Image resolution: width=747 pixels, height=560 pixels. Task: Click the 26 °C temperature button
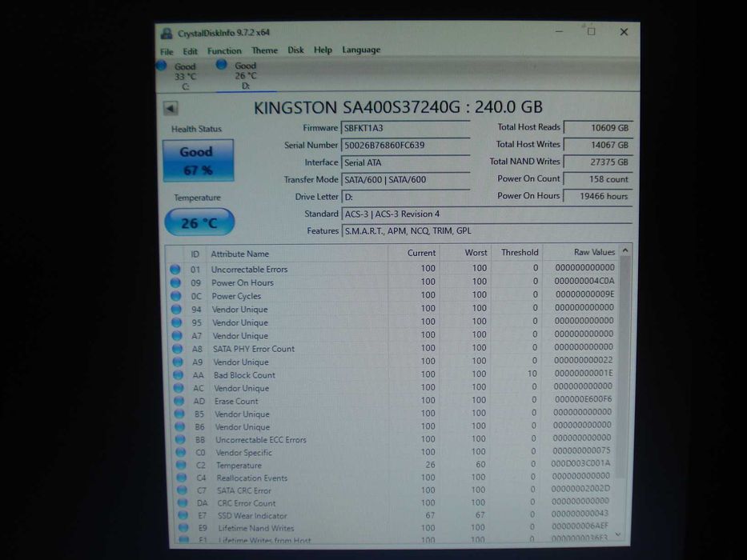199,222
